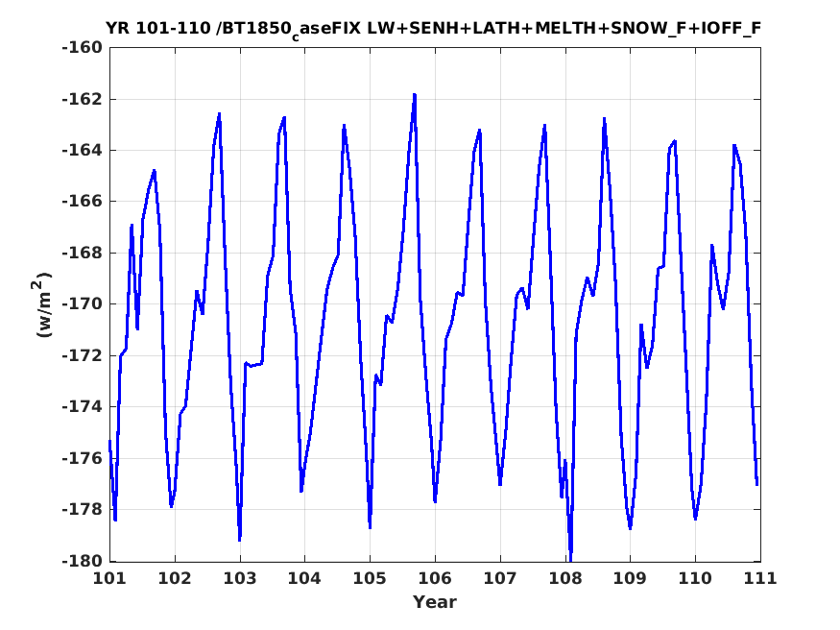Click the x-axis tick label 103
The width and height of the screenshot is (840, 630).
pos(239,578)
